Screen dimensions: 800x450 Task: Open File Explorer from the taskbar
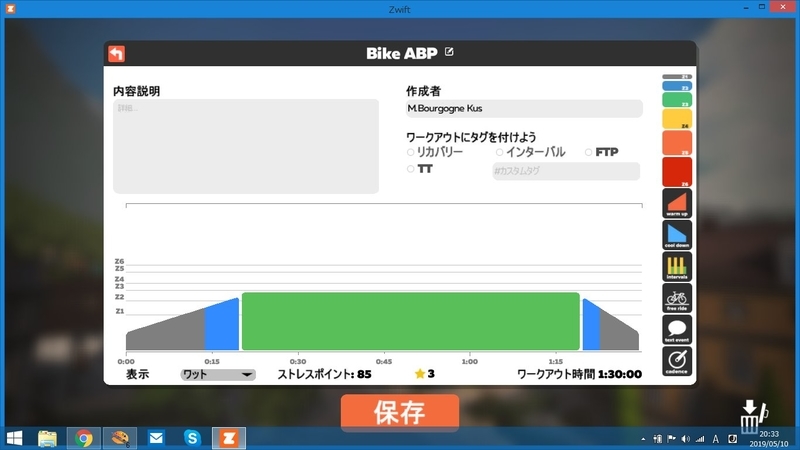coord(47,438)
